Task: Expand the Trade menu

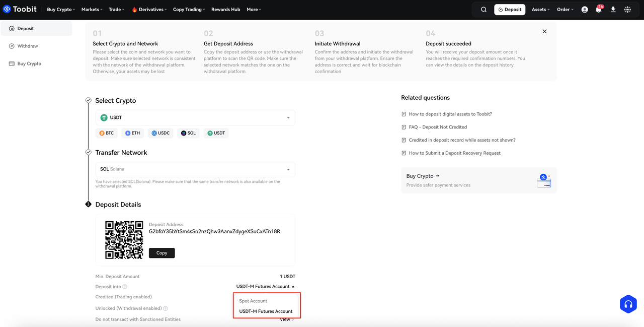Action: (x=116, y=10)
